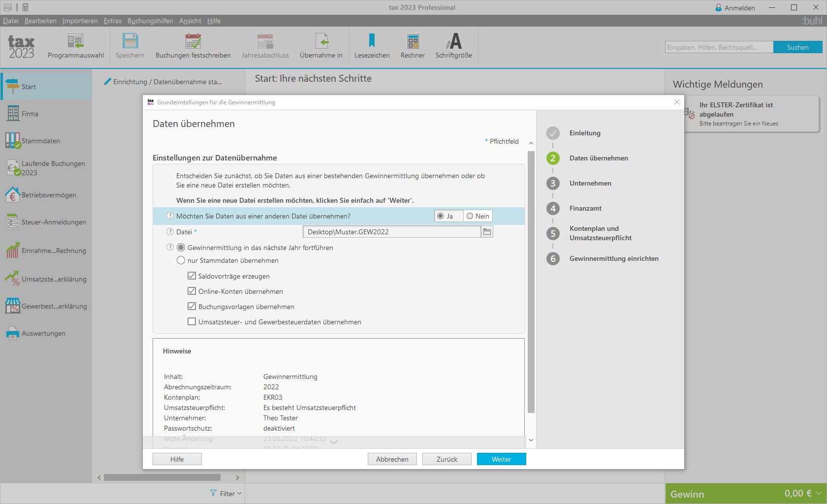827x504 pixels.
Task: Close the Grundeinstellungen dialog
Action: pyautogui.click(x=677, y=102)
